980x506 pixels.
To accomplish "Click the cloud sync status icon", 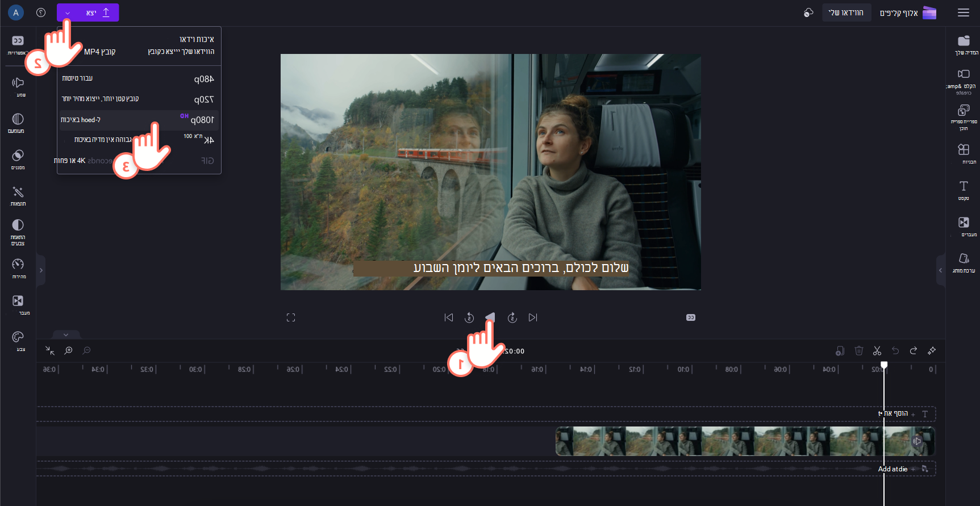I will [808, 12].
